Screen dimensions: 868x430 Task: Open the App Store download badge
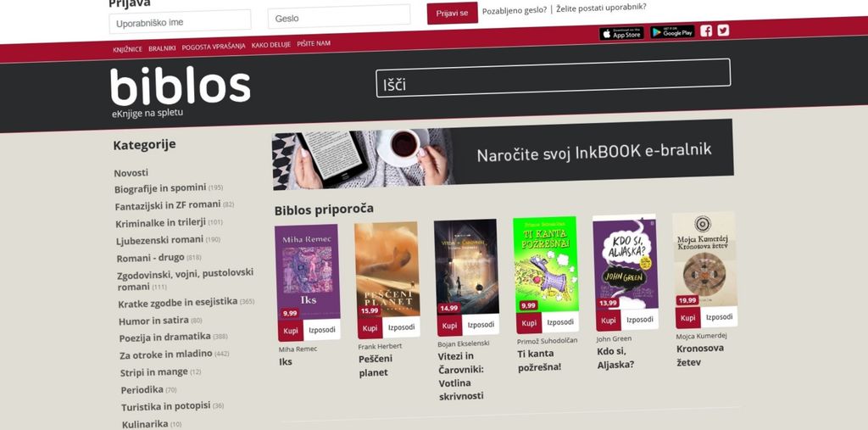click(x=621, y=34)
